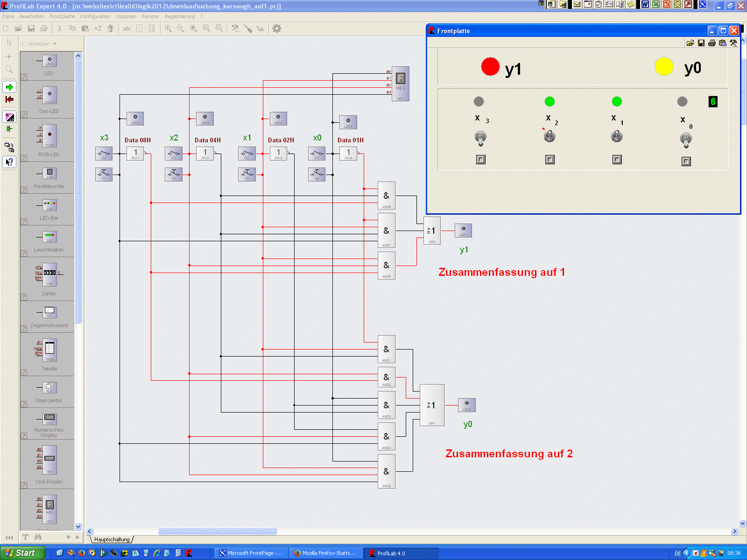The height and width of the screenshot is (560, 747).
Task: Print the Frontplatte with printer icon
Action: click(x=712, y=43)
